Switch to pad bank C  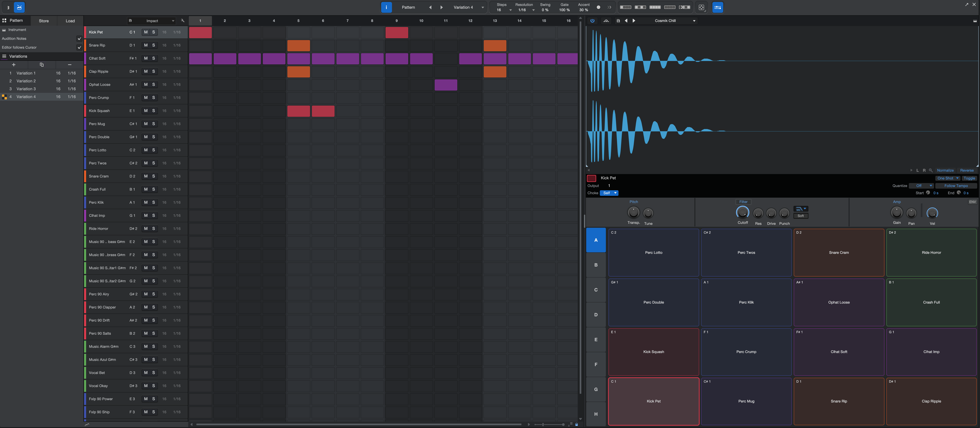coord(596,290)
